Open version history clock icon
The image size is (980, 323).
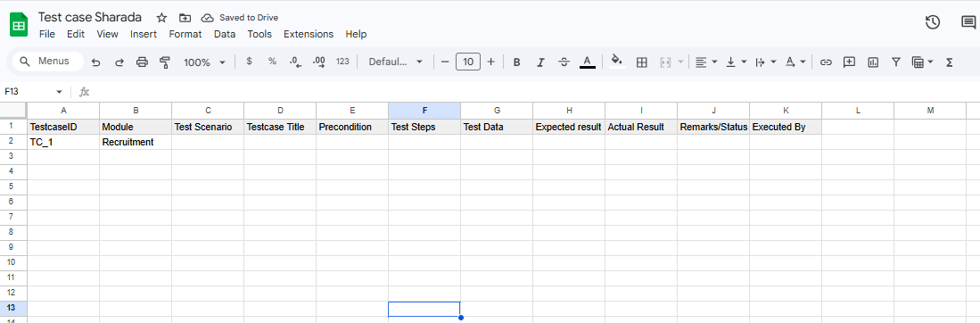pyautogui.click(x=933, y=22)
